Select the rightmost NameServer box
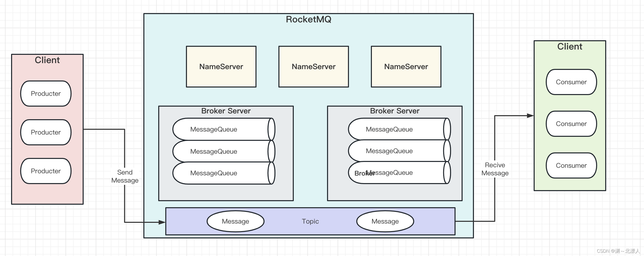This screenshot has height=256, width=644. point(406,67)
